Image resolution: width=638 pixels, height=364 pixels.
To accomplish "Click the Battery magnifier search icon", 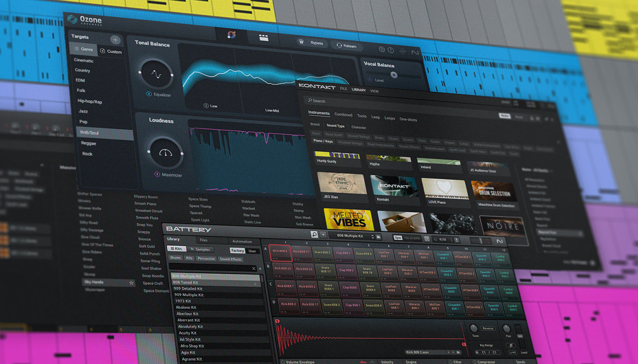I will (314, 234).
